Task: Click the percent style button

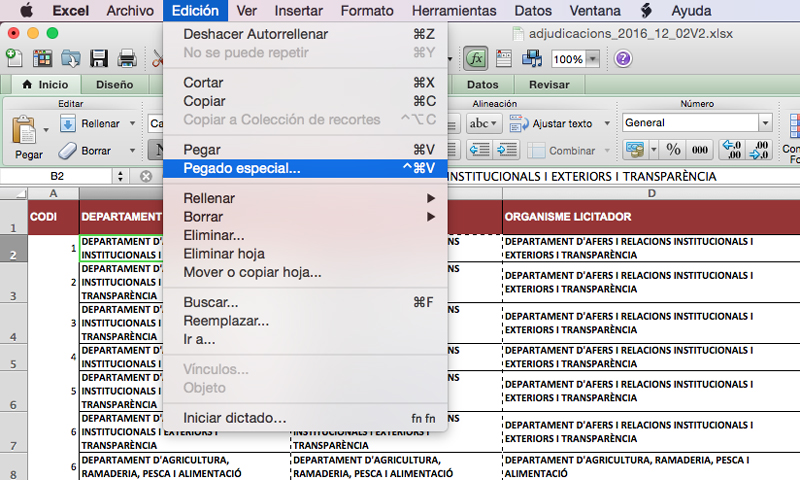Action: (673, 150)
